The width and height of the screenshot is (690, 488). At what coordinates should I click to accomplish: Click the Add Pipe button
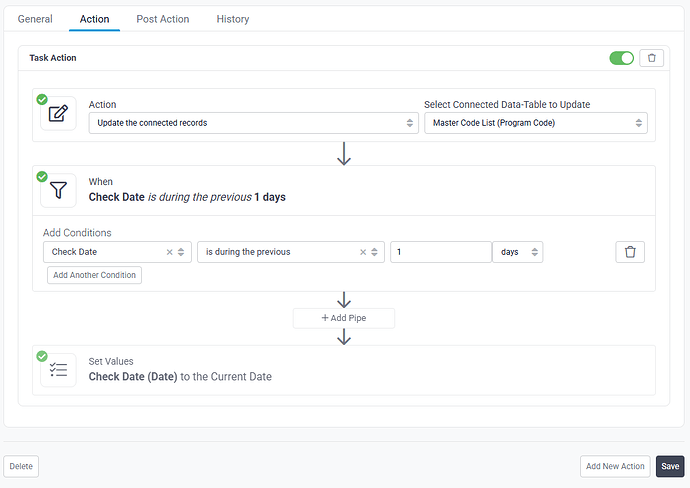[x=344, y=318]
